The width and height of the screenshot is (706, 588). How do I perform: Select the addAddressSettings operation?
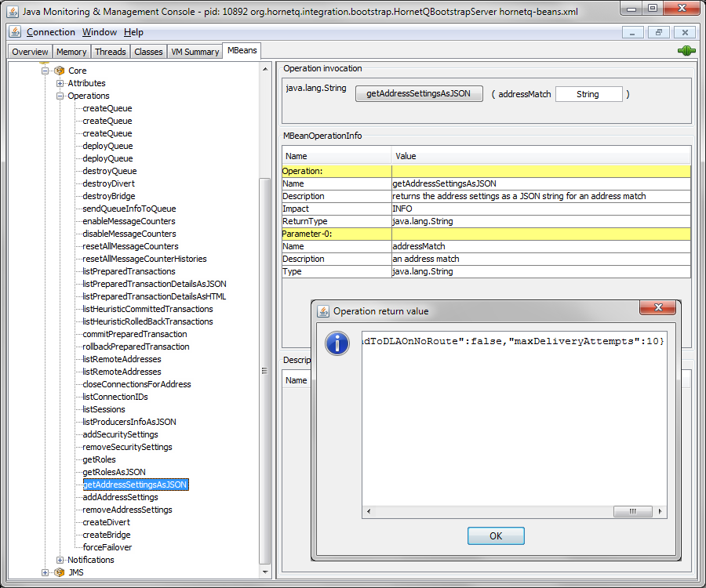120,497
